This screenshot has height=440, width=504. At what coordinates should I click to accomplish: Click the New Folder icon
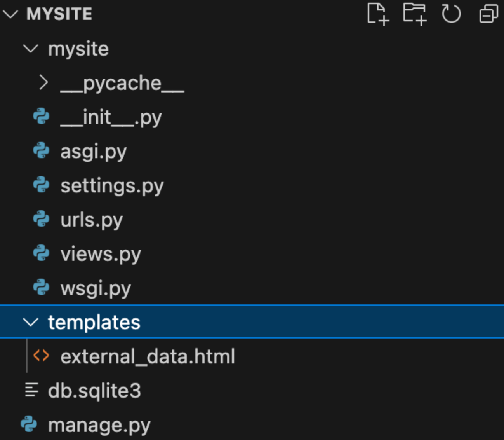click(x=414, y=14)
